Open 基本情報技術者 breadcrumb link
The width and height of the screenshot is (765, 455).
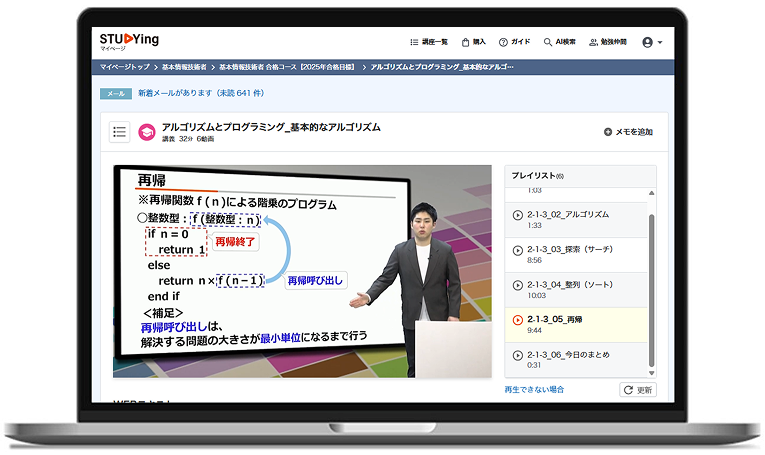[x=184, y=67]
